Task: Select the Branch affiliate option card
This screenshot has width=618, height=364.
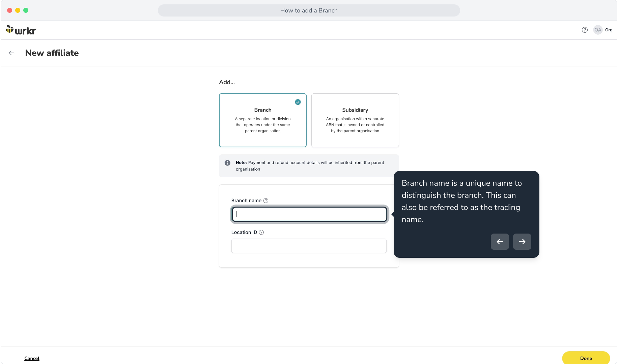Action: pos(263,120)
